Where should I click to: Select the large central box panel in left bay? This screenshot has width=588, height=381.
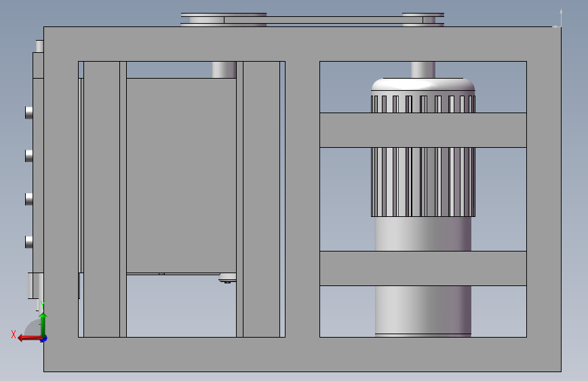(x=181, y=176)
